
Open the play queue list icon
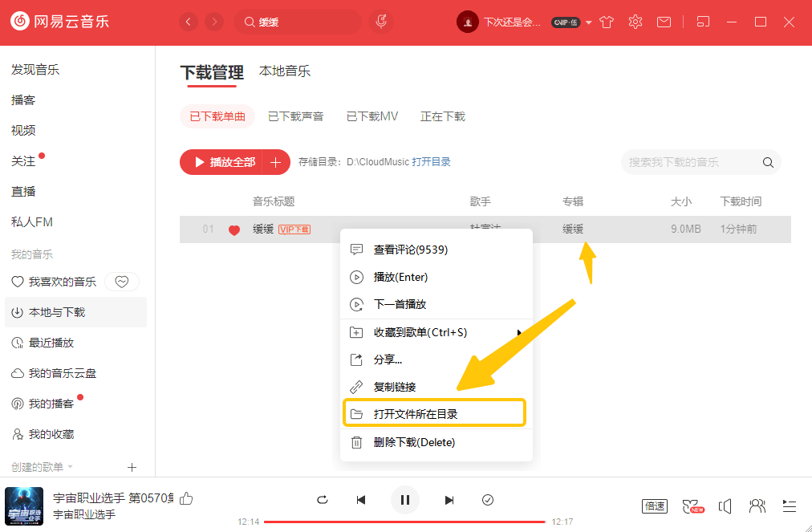coord(789,506)
